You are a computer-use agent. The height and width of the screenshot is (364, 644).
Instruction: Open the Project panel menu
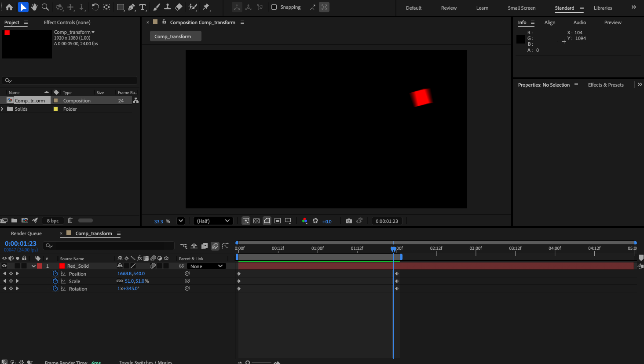pos(26,22)
